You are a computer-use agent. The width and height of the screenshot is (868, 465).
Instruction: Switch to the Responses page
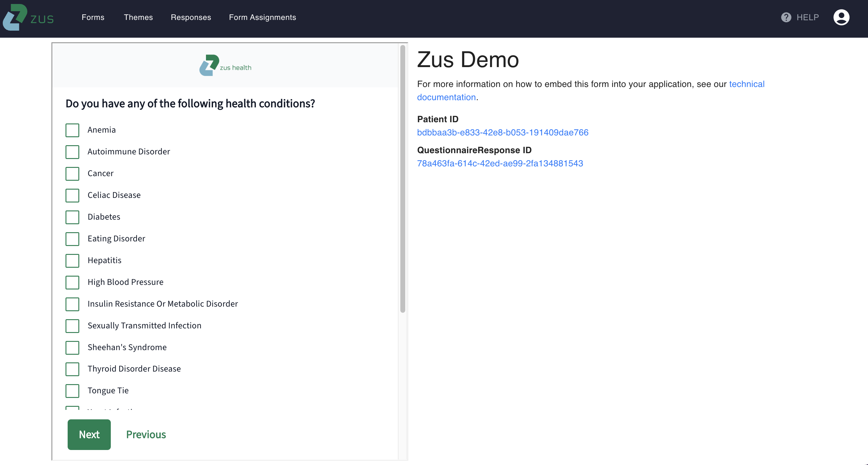191,17
